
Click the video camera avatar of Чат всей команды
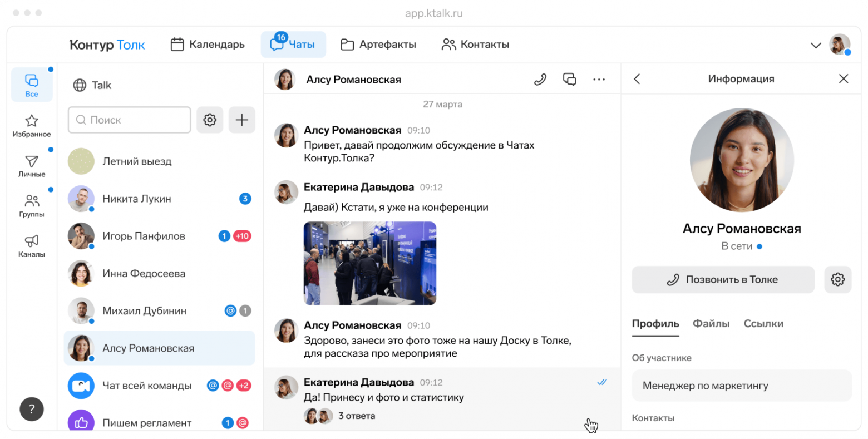coord(81,386)
